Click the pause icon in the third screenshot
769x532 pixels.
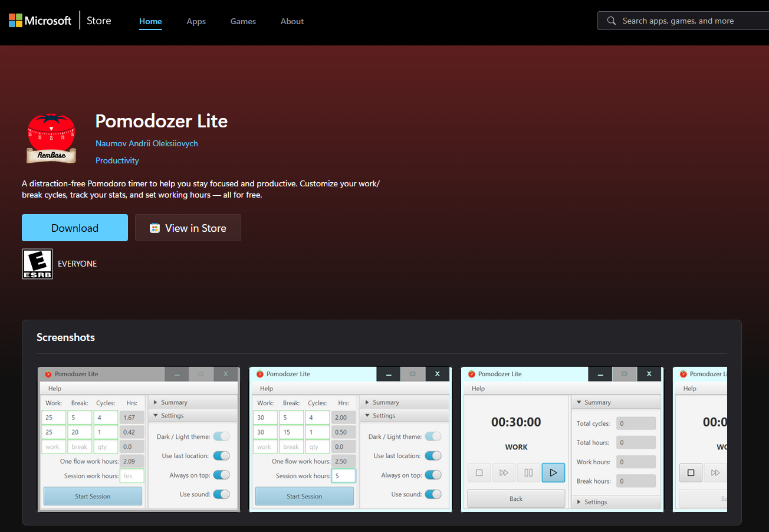[528, 472]
